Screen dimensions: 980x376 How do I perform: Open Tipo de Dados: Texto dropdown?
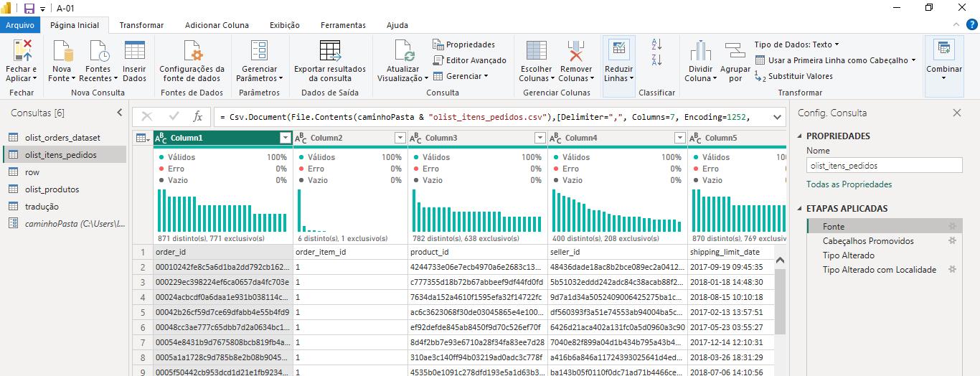tap(796, 44)
